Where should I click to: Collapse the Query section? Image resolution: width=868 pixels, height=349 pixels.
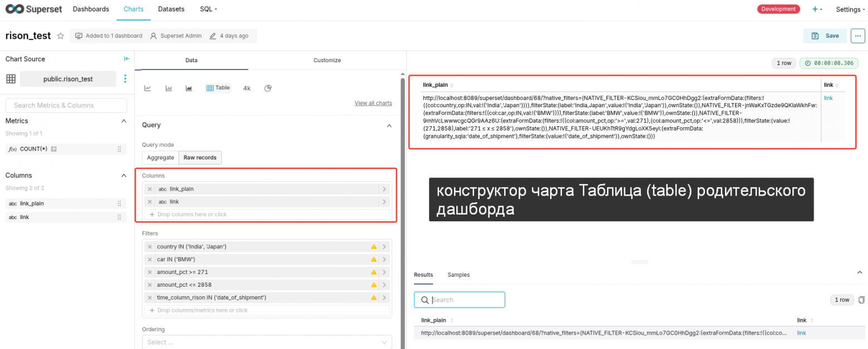[x=389, y=125]
